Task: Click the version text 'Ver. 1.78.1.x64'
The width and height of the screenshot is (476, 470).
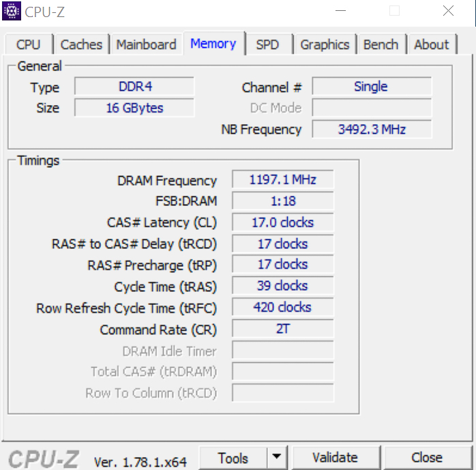Action: [x=140, y=462]
